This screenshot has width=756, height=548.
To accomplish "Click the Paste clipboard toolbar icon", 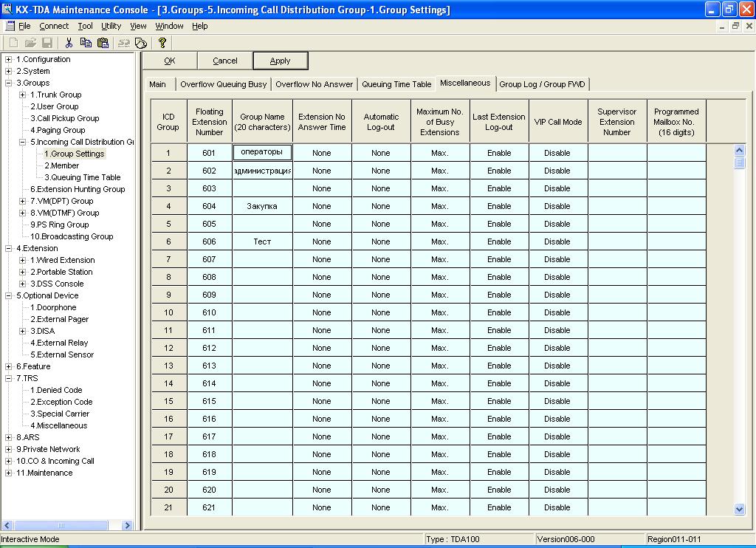I will 103,43.
